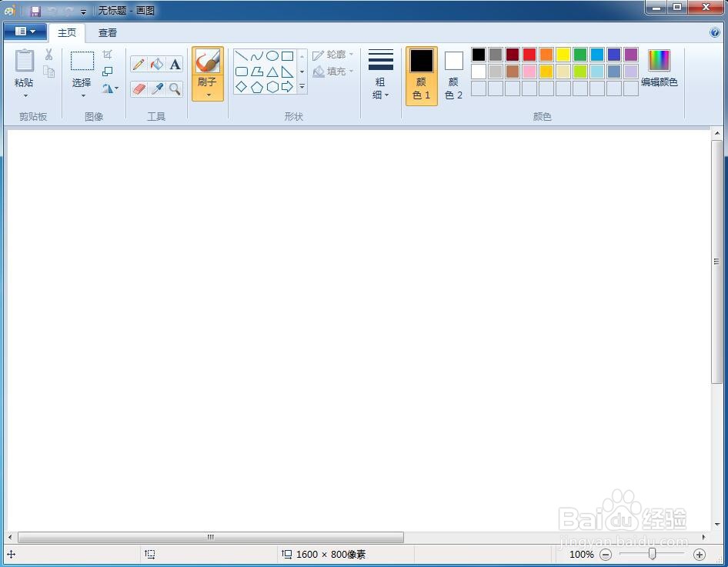Click the 100% zoom level text

pyautogui.click(x=581, y=555)
